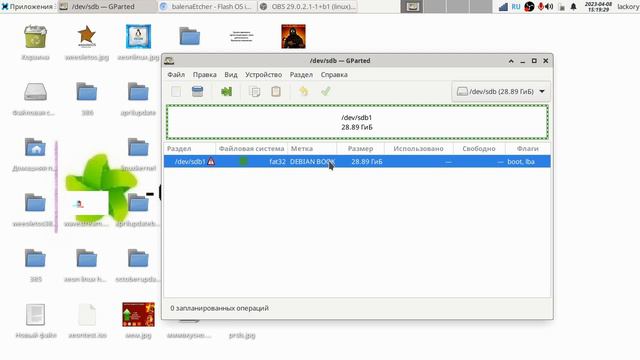The image size is (640, 360).
Task: Click the network signal icon in system tray
Action: pos(504,7)
